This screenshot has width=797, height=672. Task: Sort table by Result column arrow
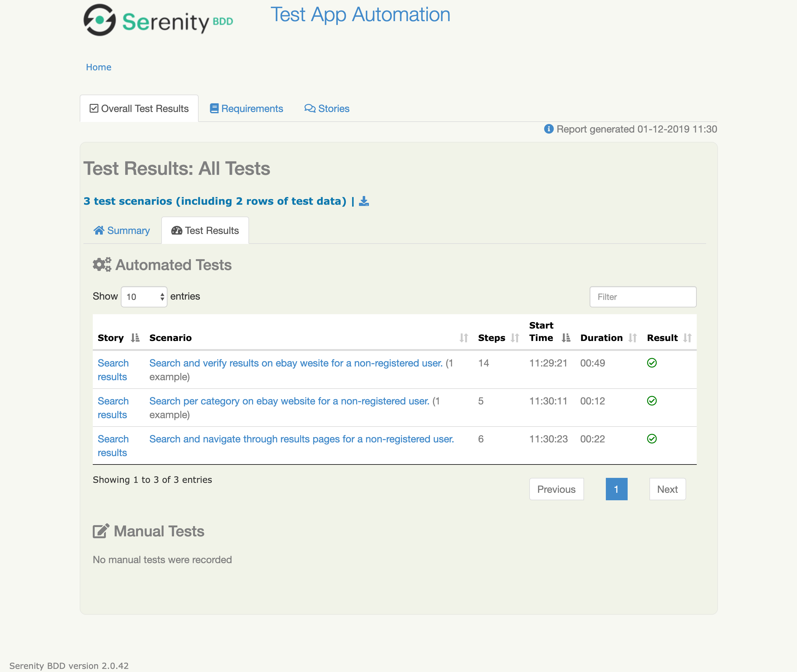click(x=687, y=338)
